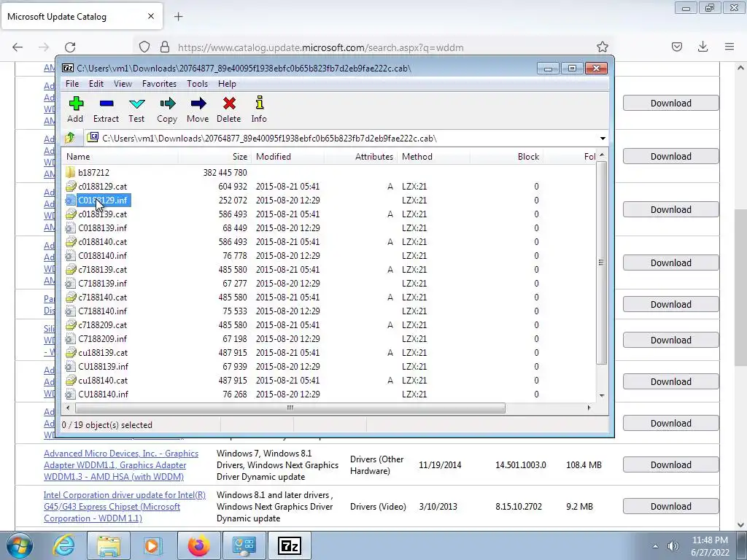Open the Firefox hamburger menu
Viewport: 747px width, 560px height.
click(x=729, y=47)
